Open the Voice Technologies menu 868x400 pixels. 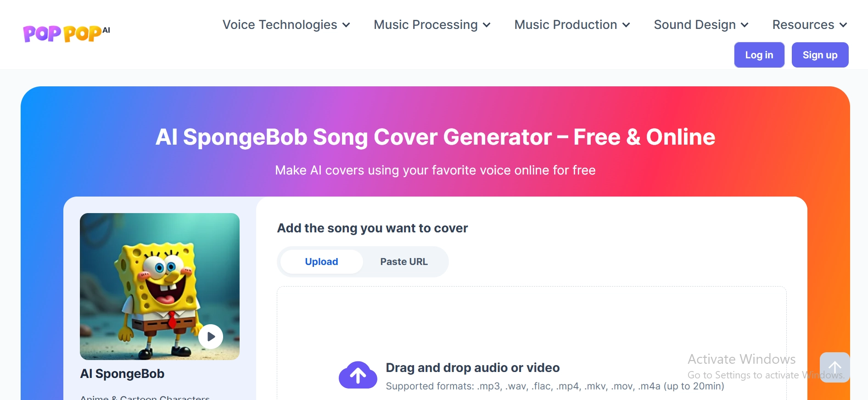[280, 25]
